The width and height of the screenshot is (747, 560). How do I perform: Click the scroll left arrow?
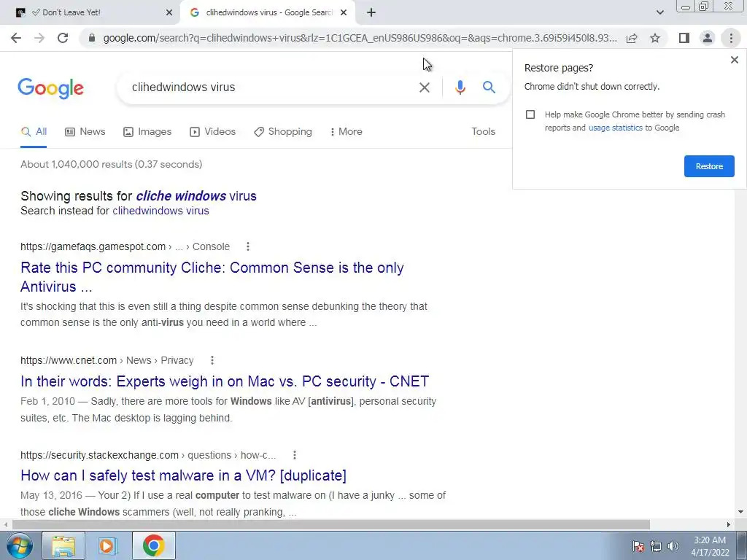(5, 525)
